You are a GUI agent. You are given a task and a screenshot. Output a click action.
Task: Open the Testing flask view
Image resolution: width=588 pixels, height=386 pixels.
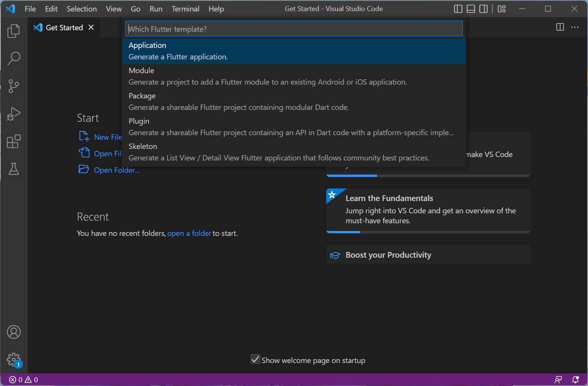14,169
